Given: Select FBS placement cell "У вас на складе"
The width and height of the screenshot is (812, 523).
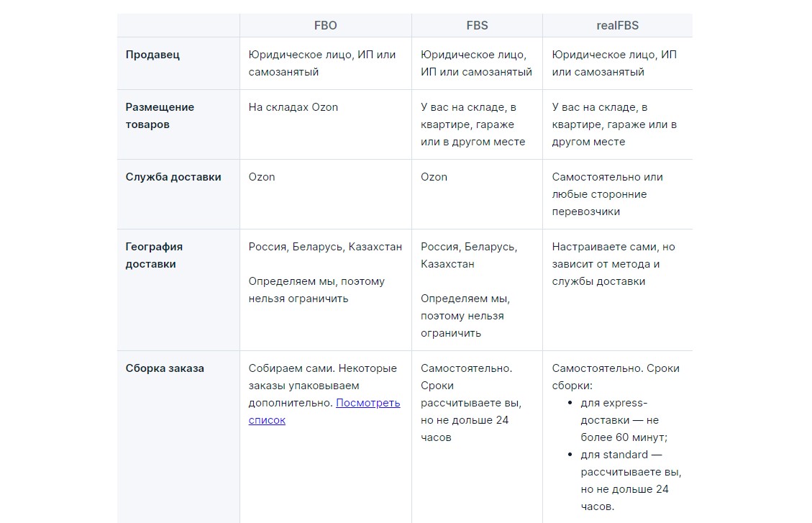Looking at the screenshot, I should [473, 124].
